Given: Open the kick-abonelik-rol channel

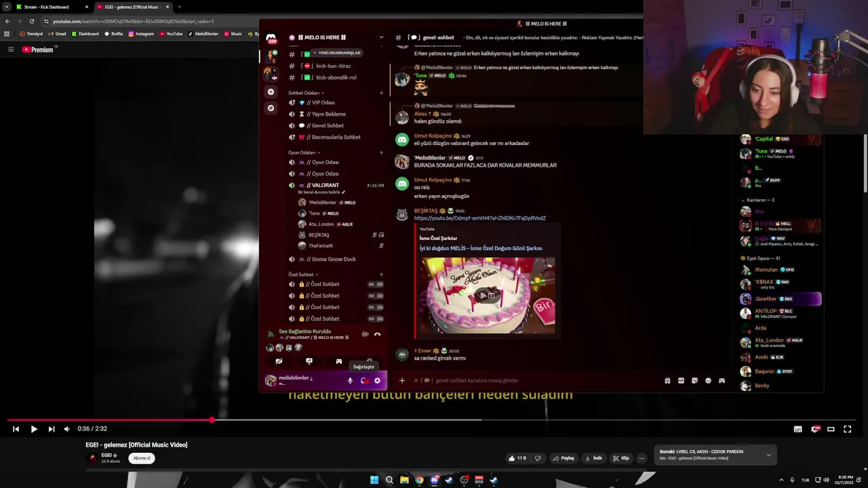Looking at the screenshot, I should pos(336,77).
